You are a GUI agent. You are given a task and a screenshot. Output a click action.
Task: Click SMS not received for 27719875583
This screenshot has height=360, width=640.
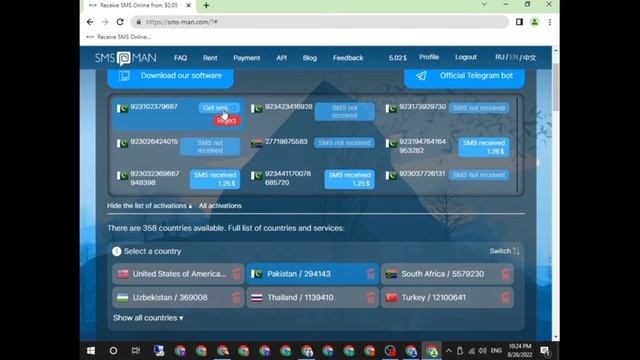click(x=344, y=143)
